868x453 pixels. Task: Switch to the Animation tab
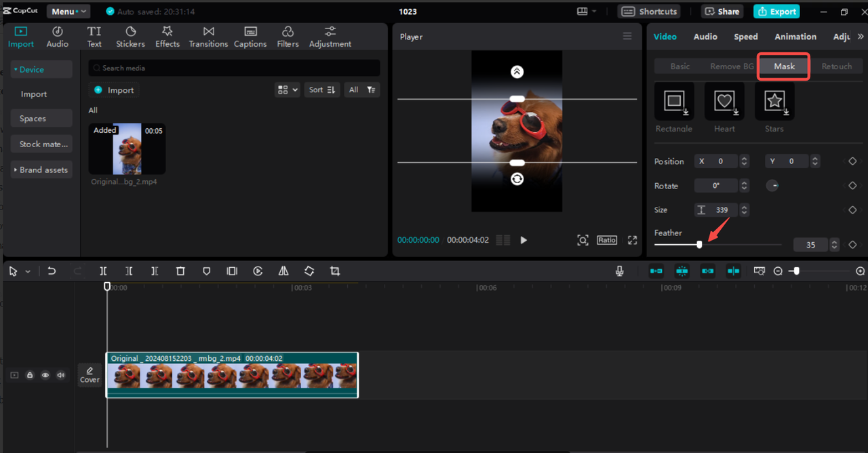795,37
